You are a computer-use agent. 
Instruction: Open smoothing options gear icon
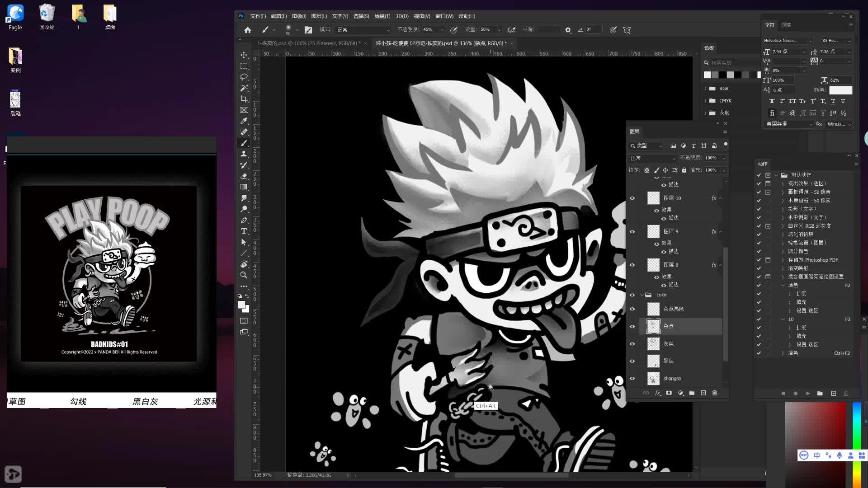click(x=568, y=30)
